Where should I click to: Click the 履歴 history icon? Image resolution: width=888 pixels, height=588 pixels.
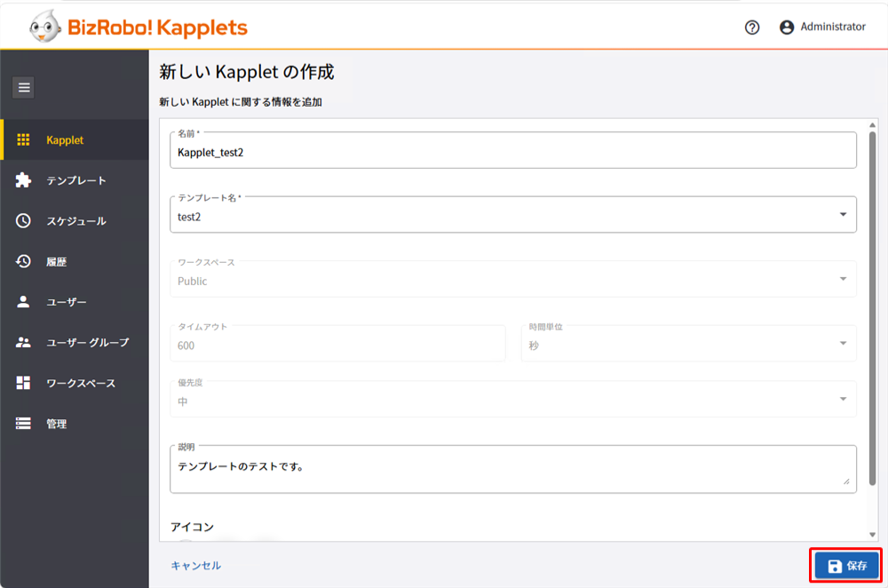[23, 261]
